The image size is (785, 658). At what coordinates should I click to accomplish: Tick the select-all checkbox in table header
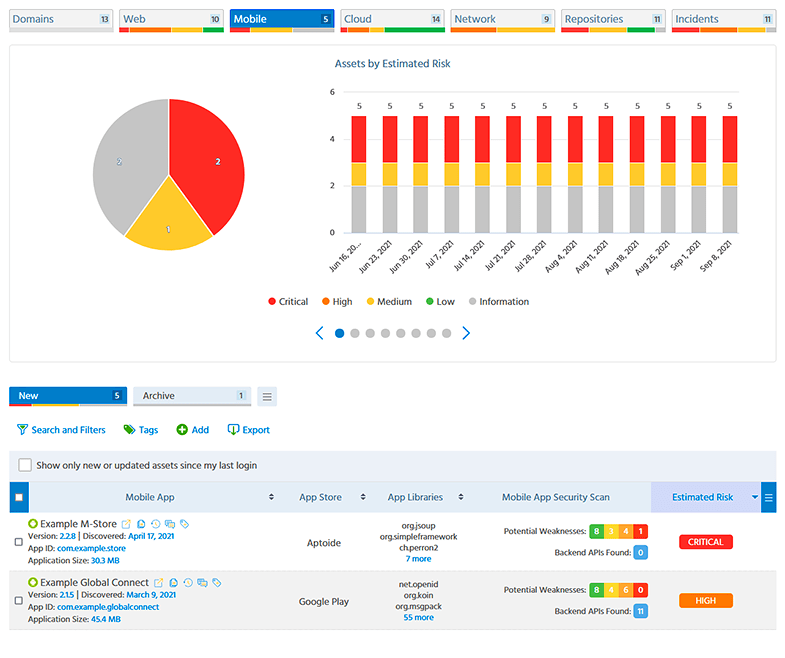click(x=19, y=497)
